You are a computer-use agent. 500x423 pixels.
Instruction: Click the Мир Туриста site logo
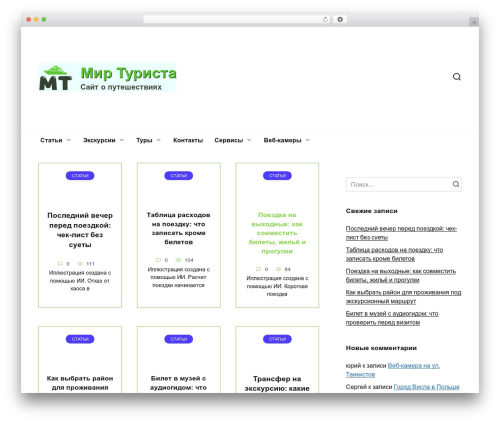tap(107, 77)
